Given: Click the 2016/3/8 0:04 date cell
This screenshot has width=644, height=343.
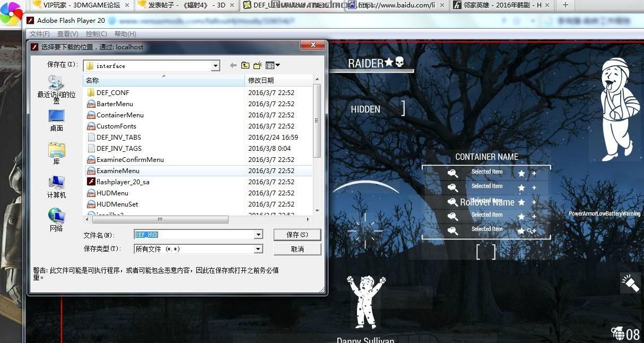Looking at the screenshot, I should 269,148.
